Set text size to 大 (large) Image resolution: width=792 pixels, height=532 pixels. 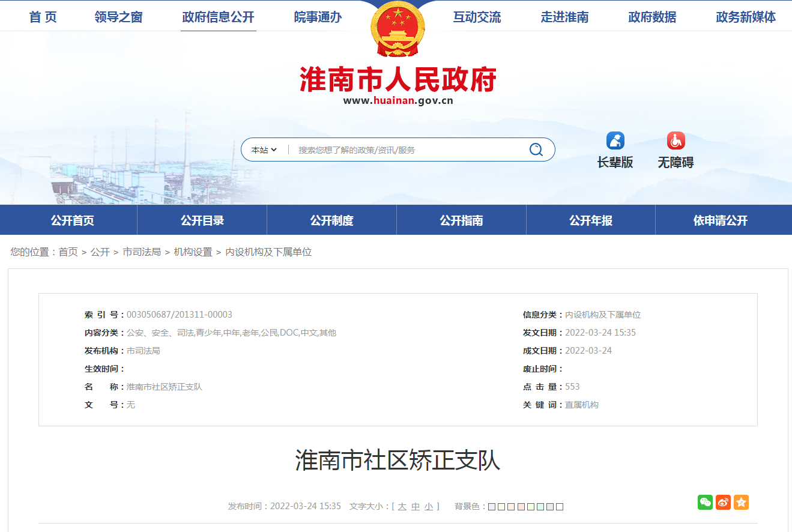pyautogui.click(x=404, y=506)
